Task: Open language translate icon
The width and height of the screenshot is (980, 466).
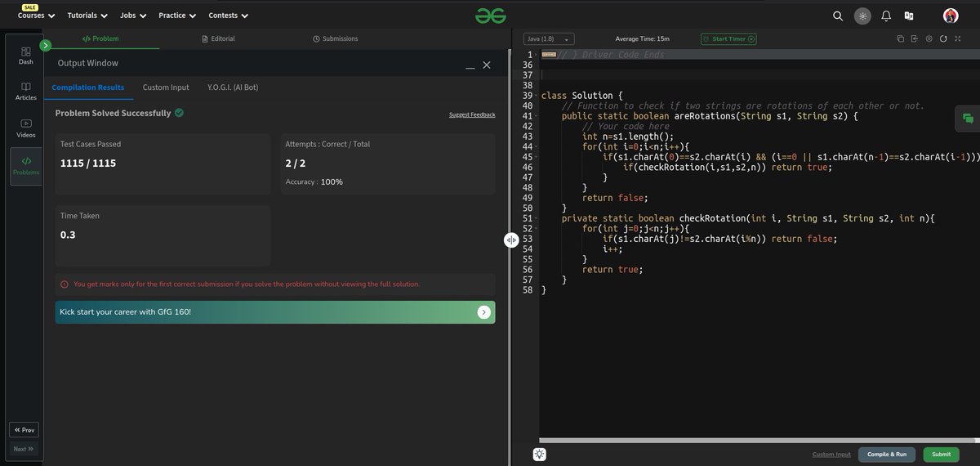Action: pyautogui.click(x=908, y=16)
